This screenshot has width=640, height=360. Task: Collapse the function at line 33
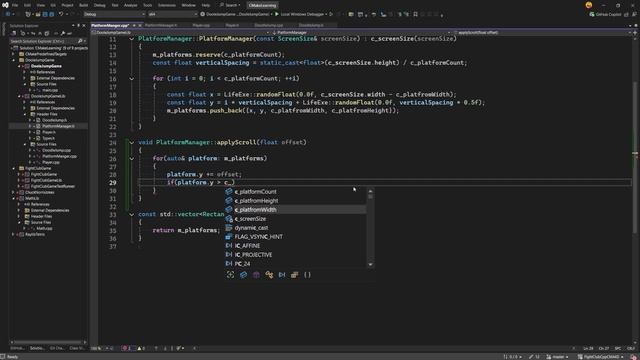131,214
